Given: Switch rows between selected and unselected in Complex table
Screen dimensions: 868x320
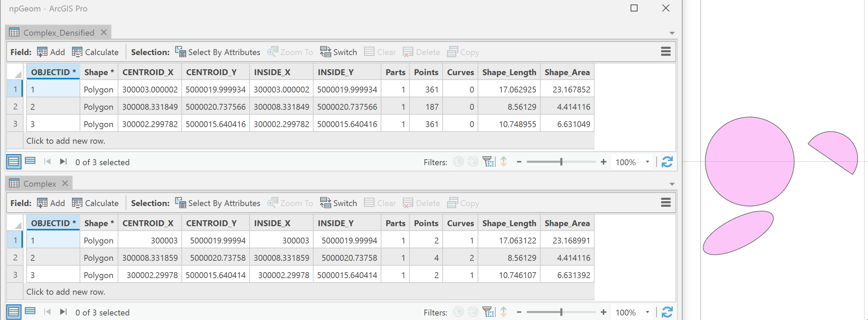Looking at the screenshot, I should (x=338, y=203).
